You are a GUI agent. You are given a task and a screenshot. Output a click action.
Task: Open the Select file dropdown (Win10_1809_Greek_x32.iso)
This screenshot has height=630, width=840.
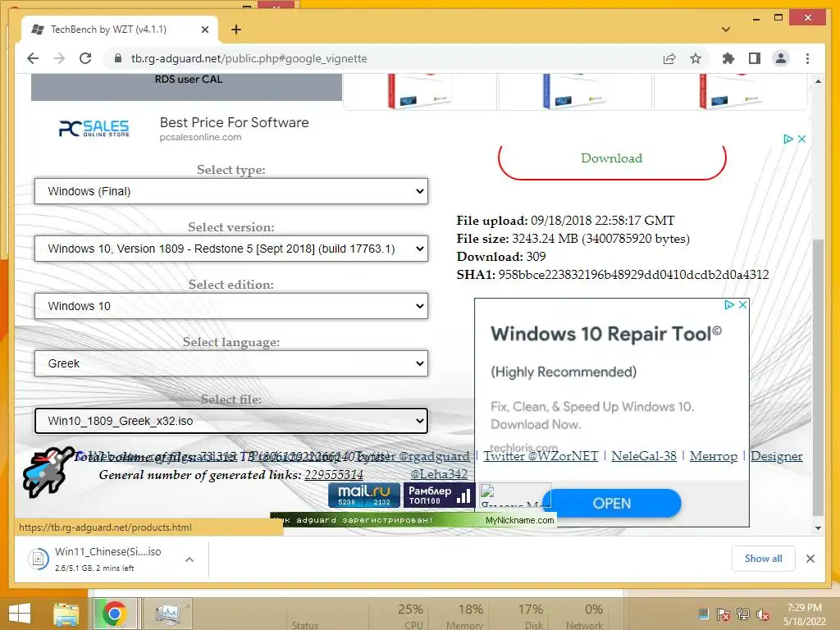tap(231, 421)
